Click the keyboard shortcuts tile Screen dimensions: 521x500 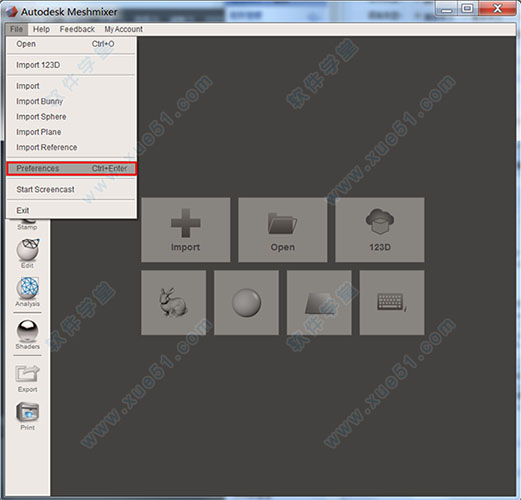392,302
